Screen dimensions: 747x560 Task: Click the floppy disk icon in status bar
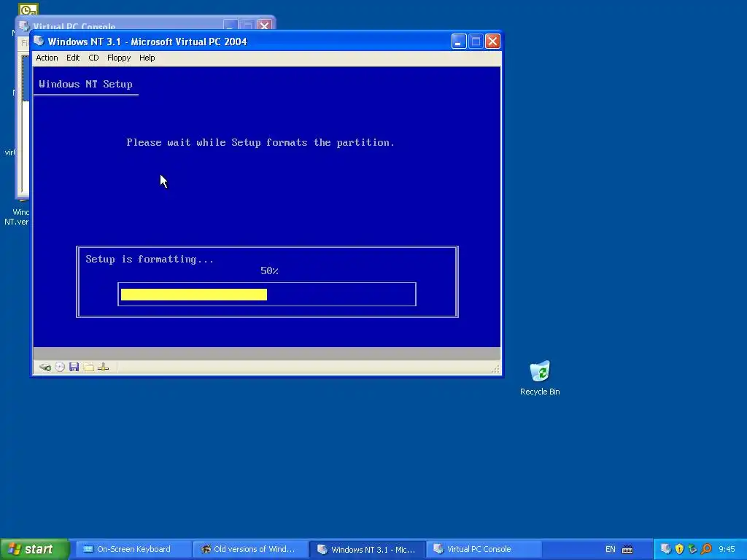coord(74,367)
